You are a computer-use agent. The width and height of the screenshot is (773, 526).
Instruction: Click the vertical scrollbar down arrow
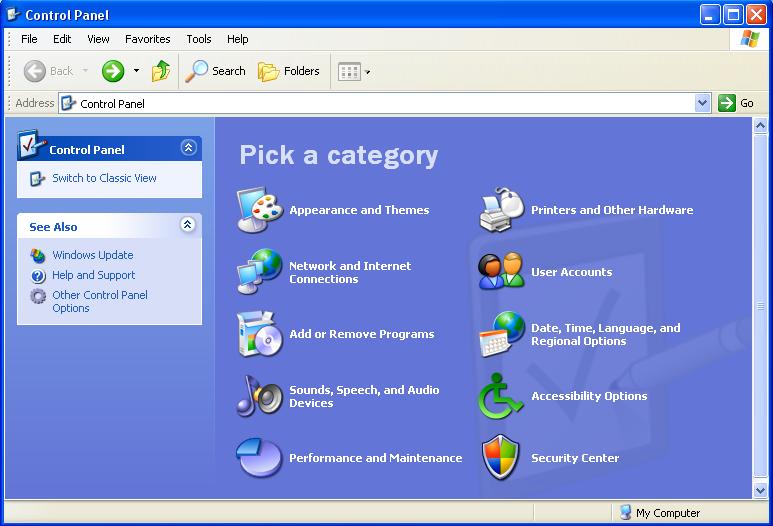pyautogui.click(x=760, y=491)
